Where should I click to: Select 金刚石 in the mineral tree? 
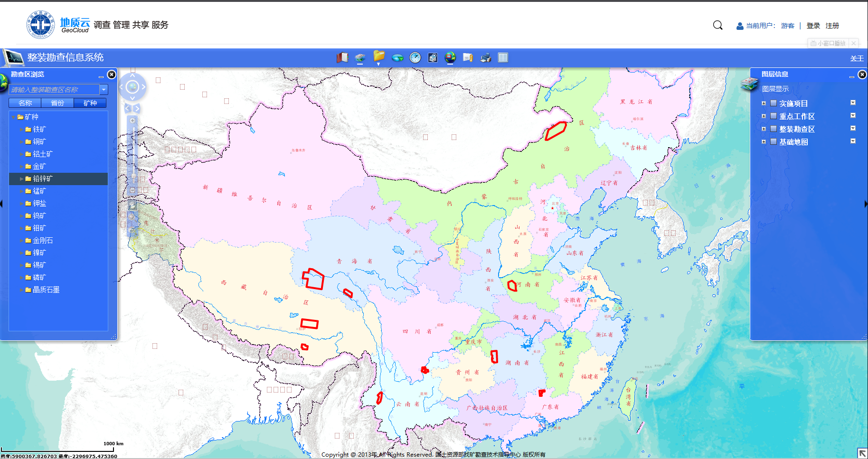(43, 241)
